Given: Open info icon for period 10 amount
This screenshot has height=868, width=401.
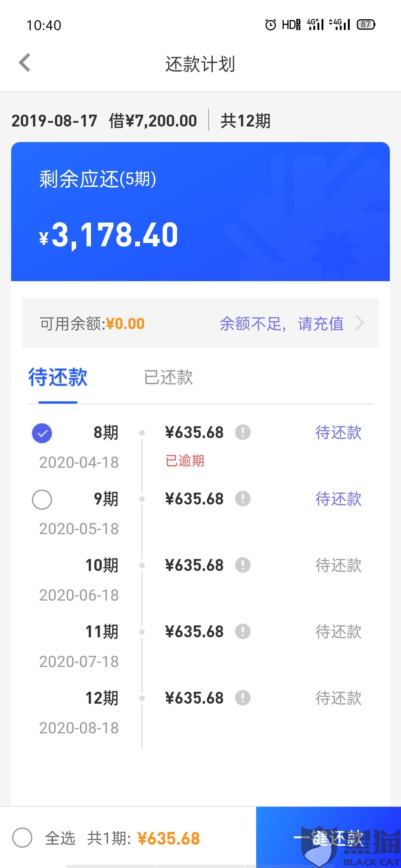Looking at the screenshot, I should coord(243,565).
